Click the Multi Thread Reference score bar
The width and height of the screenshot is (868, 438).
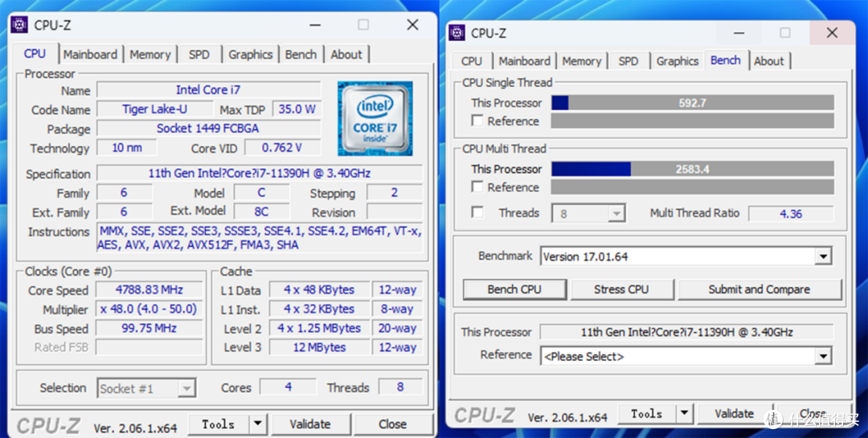[x=693, y=187]
